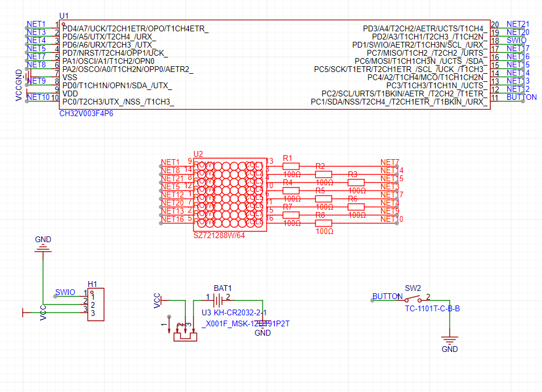Select resistor R6 symbol
542x392 pixels.
[x=356, y=207]
